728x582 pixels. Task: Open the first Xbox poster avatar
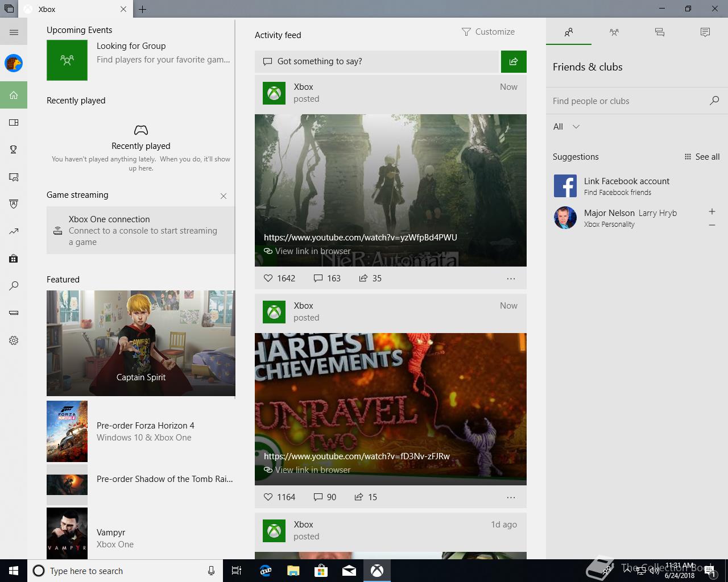(x=274, y=93)
